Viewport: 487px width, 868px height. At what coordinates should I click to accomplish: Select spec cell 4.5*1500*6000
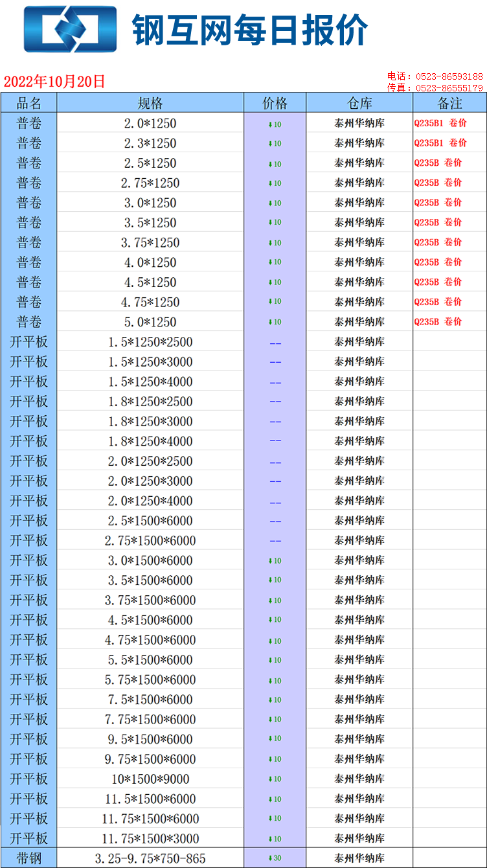150,620
